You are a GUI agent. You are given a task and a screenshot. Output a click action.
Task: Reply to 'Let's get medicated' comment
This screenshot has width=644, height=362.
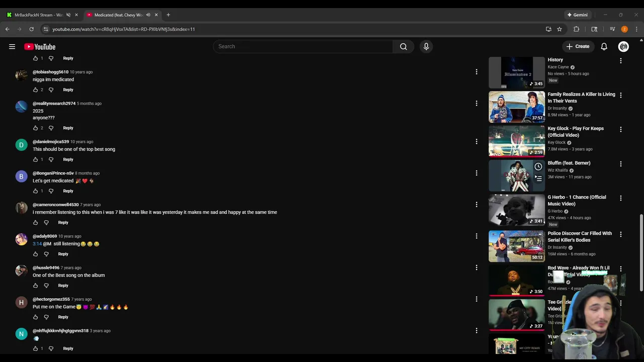click(68, 191)
